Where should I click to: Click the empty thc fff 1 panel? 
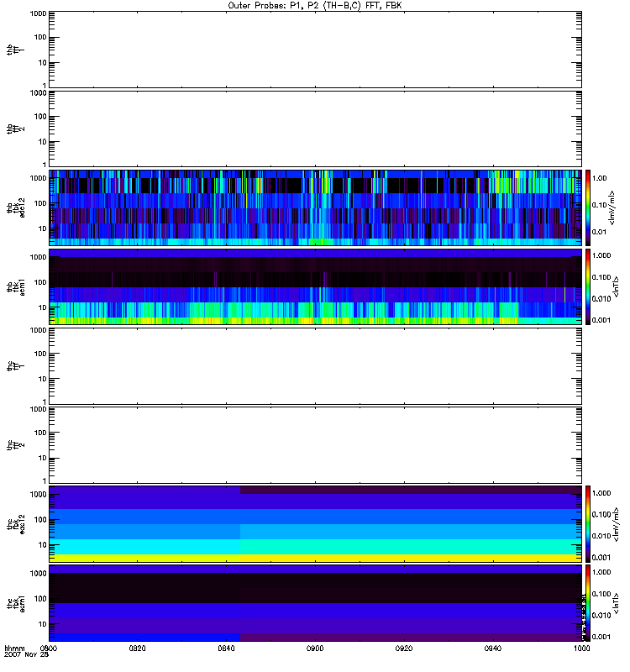[x=315, y=365]
